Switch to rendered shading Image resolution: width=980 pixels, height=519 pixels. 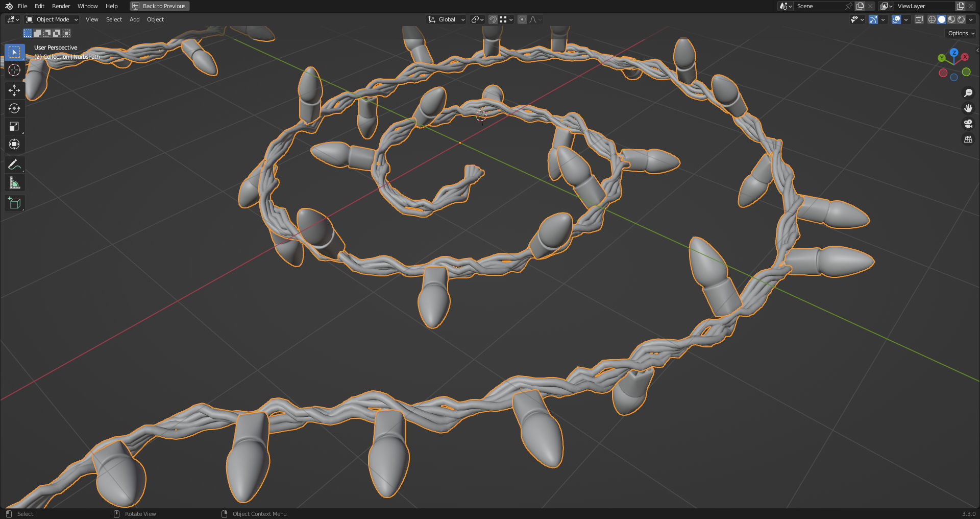(961, 19)
